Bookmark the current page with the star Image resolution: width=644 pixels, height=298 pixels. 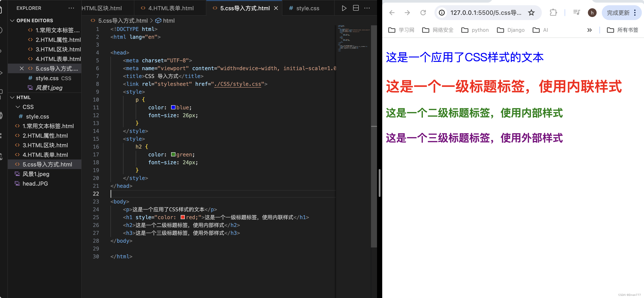531,12
